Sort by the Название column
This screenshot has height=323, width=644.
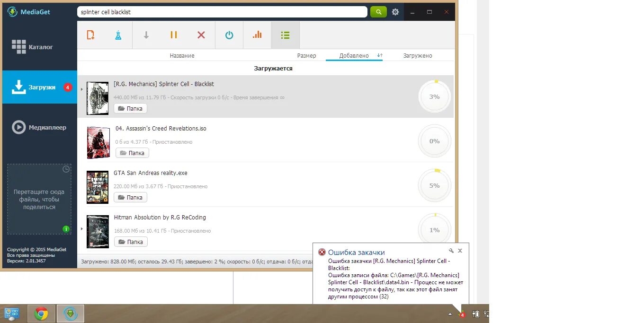182,56
